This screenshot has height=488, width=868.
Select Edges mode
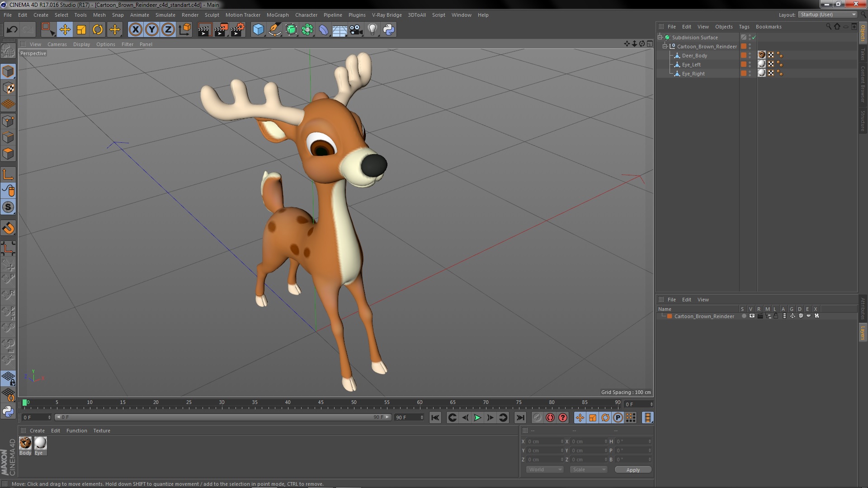[8, 137]
